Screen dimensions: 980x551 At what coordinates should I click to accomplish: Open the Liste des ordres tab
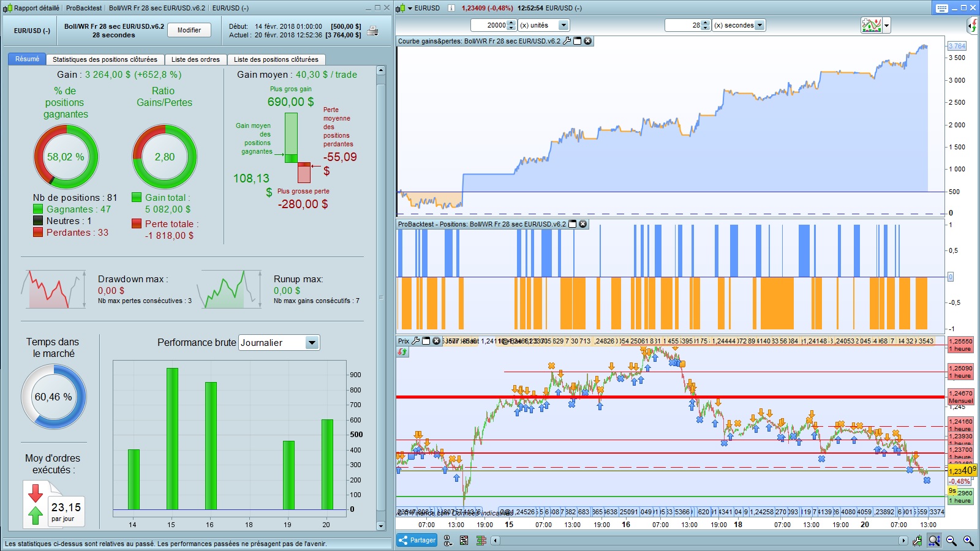tap(195, 59)
